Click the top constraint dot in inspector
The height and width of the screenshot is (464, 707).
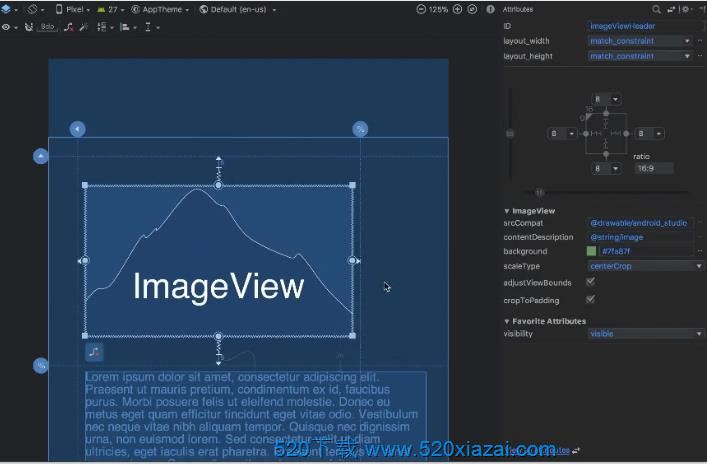[x=606, y=113]
